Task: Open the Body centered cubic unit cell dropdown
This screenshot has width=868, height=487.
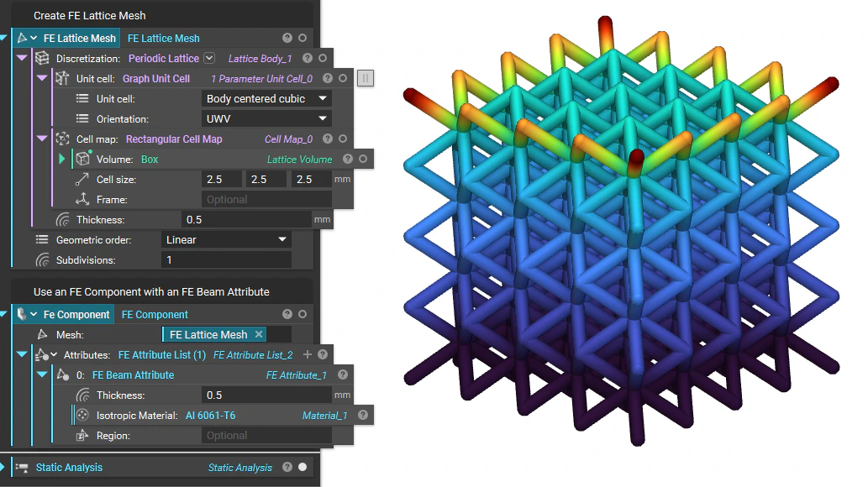Action: point(323,98)
